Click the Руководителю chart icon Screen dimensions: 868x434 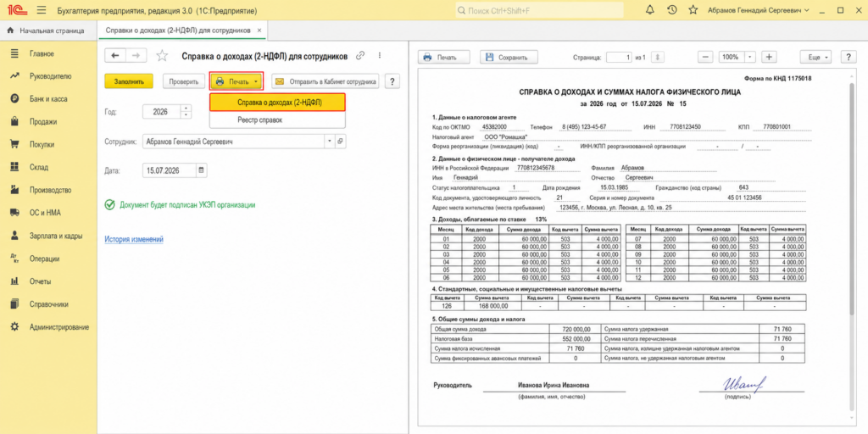[x=15, y=76]
